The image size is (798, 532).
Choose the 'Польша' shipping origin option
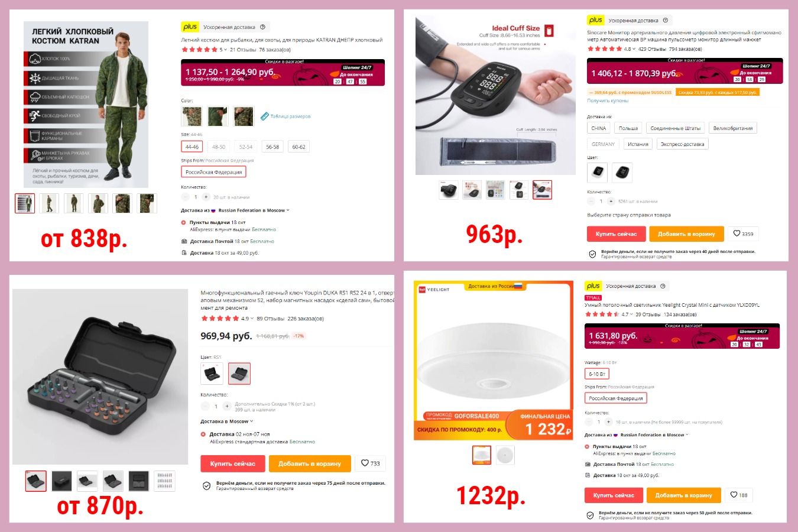coord(628,128)
